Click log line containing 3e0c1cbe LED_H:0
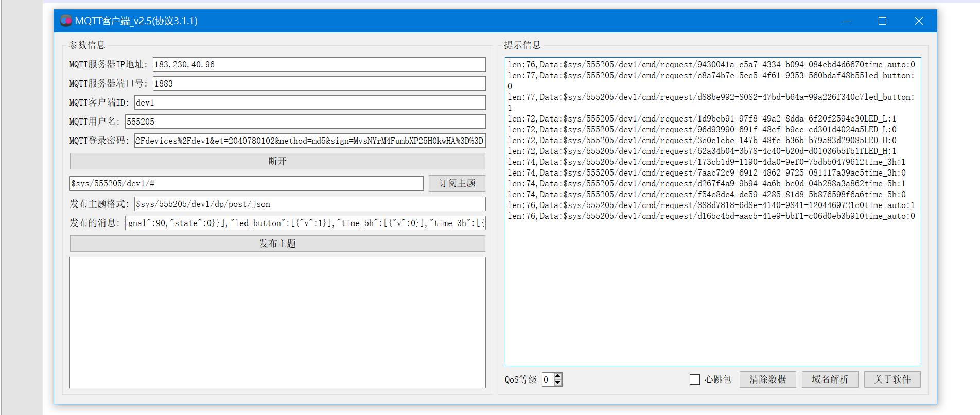Screen dimensions: 980x415 point(702,140)
